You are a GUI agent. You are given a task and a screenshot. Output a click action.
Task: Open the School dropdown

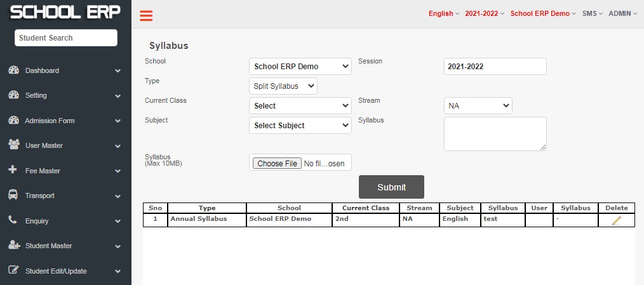tap(300, 67)
